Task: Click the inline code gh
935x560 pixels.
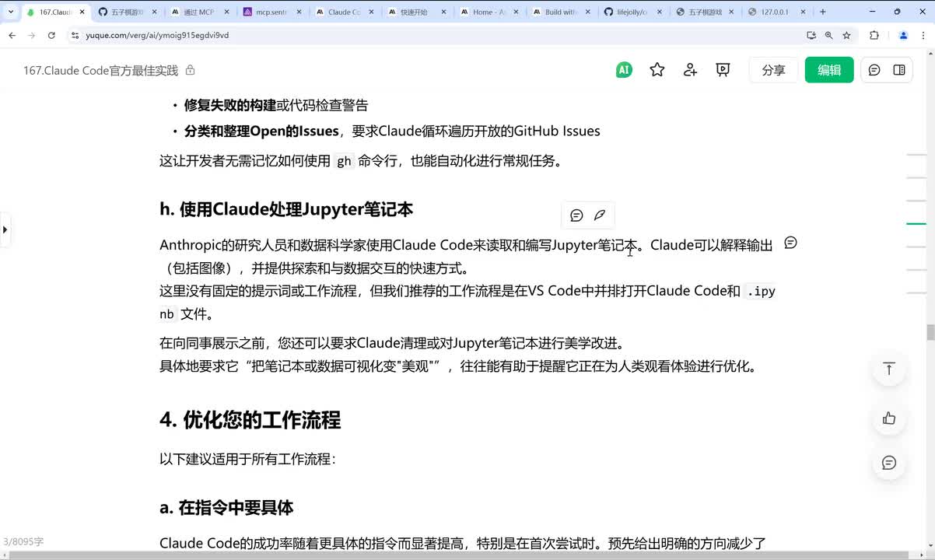Action: (344, 162)
